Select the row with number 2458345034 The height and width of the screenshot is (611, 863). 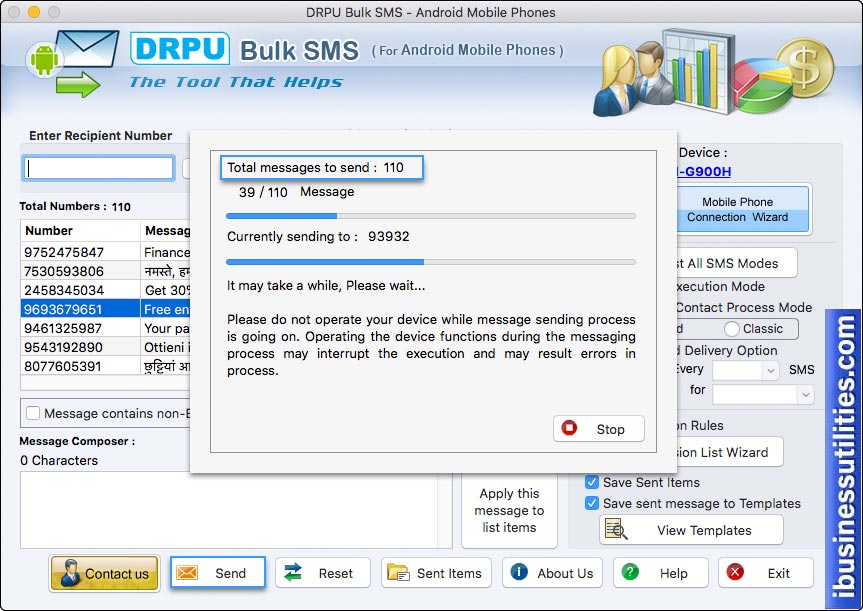pyautogui.click(x=106, y=290)
